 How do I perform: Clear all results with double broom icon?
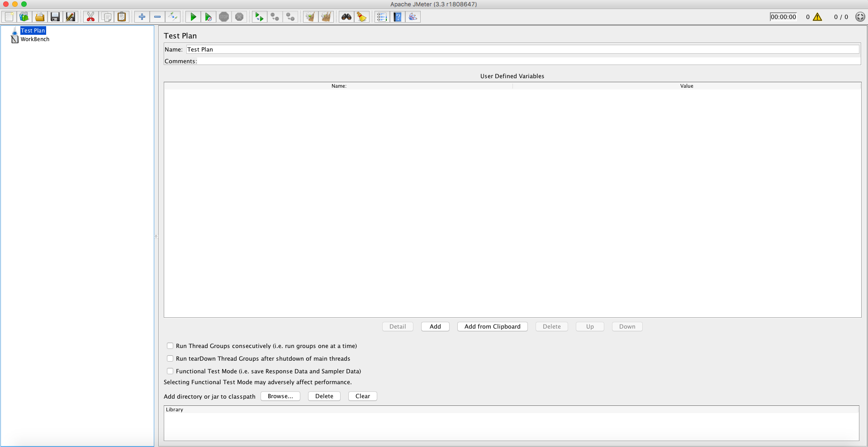pos(326,17)
